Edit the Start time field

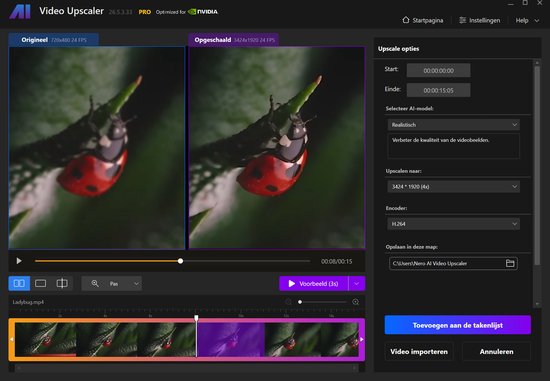click(438, 70)
